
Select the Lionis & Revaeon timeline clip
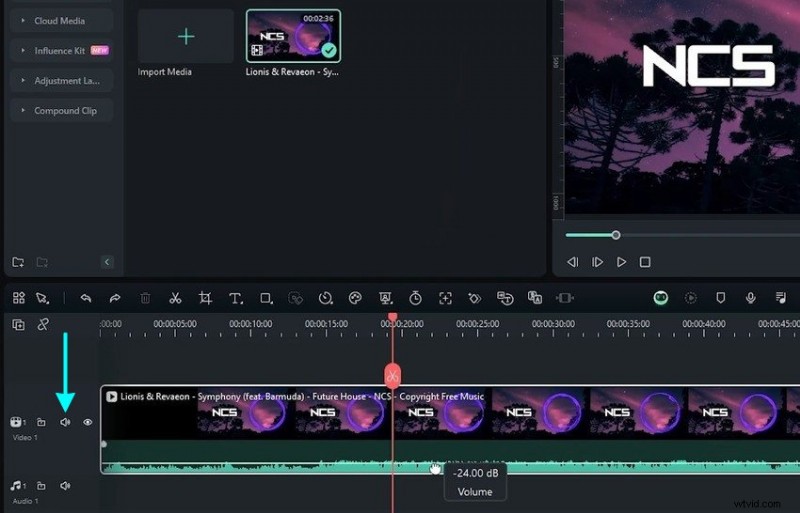(x=451, y=430)
